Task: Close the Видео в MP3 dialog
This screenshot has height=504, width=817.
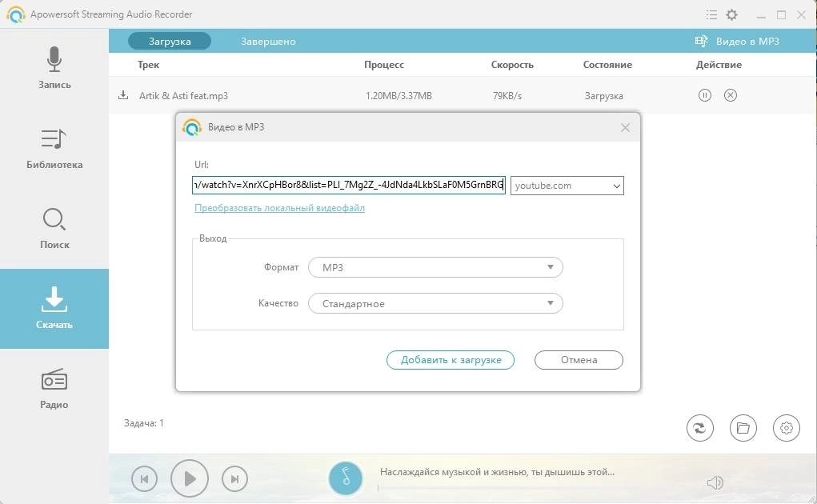Action: [625, 127]
